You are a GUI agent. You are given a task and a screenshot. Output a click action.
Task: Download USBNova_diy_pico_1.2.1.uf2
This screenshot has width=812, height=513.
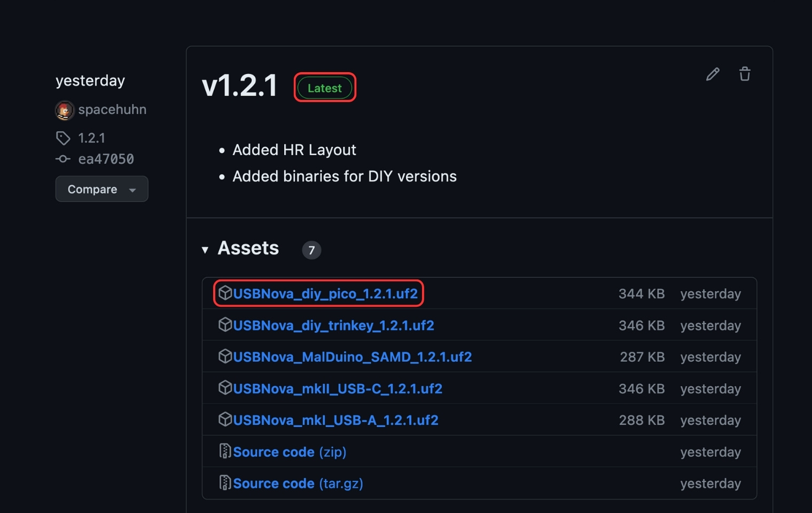325,293
